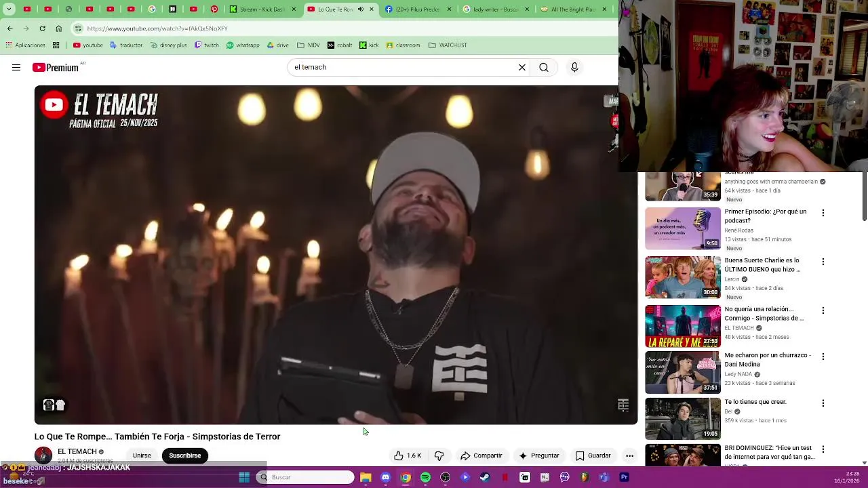Open Premiere Pro from the taskbar
The width and height of the screenshot is (868, 488).
point(624,477)
